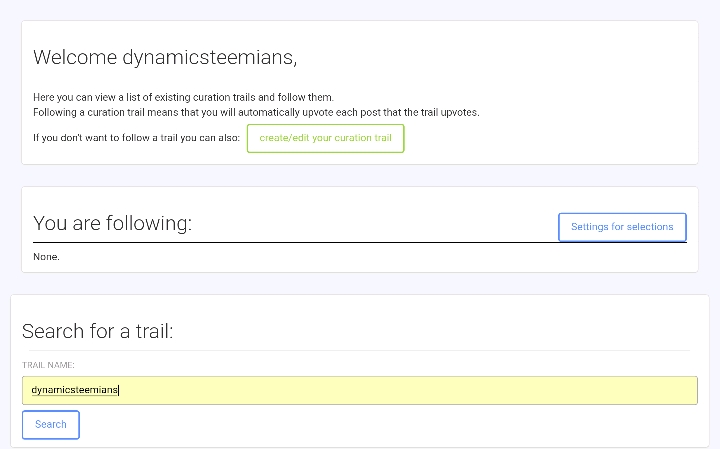Click the thin divider under Search for a trail
The height and width of the screenshot is (449, 720).
pos(356,350)
